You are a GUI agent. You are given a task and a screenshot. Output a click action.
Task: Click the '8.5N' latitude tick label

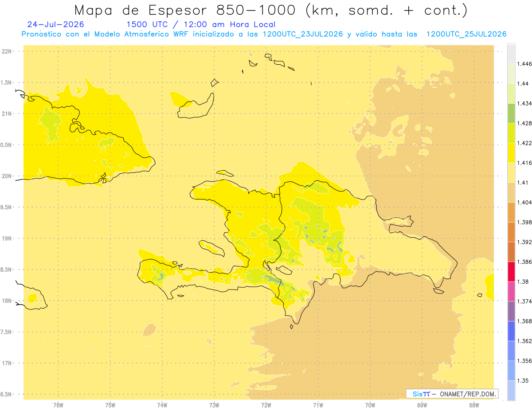coord(6,270)
